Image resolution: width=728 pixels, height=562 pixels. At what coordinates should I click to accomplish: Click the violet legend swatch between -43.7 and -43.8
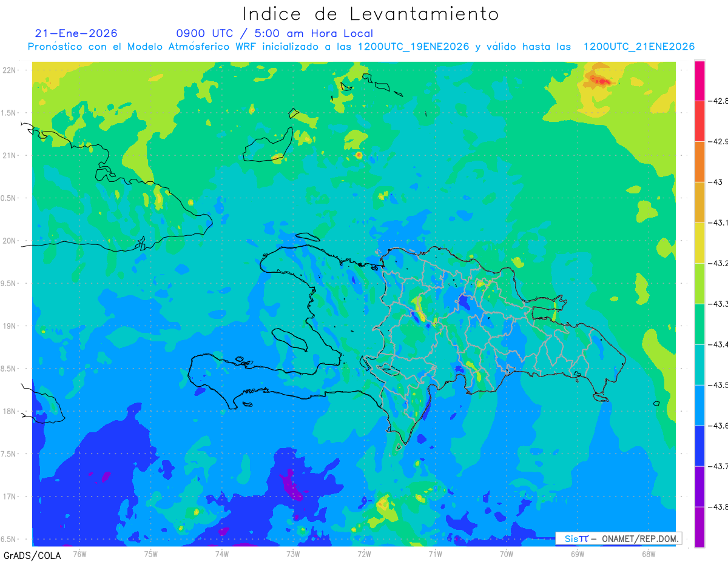coord(699,486)
